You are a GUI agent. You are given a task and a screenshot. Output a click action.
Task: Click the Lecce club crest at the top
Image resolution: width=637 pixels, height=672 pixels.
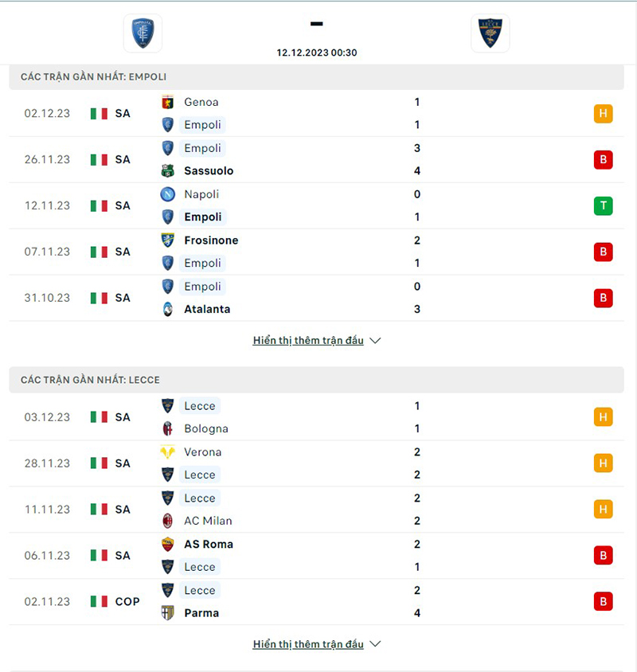click(490, 32)
